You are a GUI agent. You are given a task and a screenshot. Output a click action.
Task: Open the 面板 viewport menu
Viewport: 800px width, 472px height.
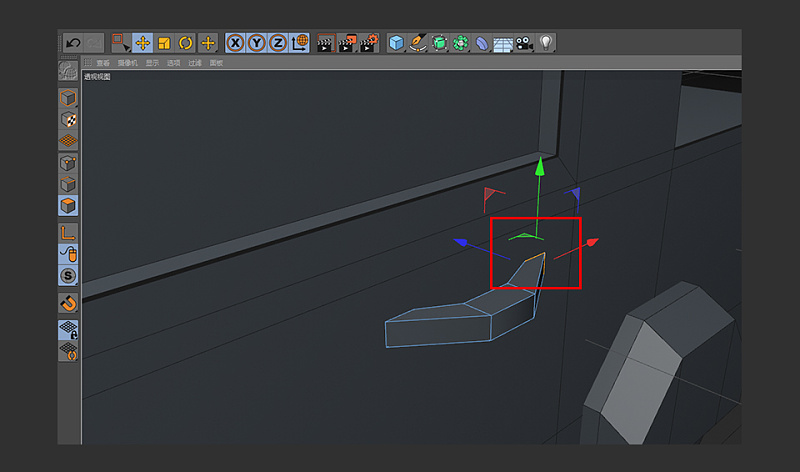216,63
